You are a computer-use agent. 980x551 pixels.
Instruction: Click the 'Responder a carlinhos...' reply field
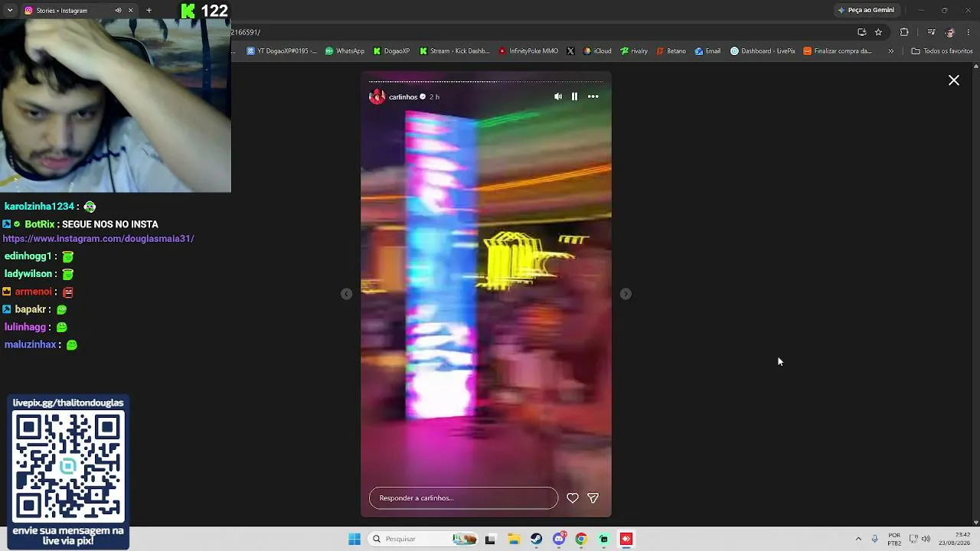click(x=463, y=498)
